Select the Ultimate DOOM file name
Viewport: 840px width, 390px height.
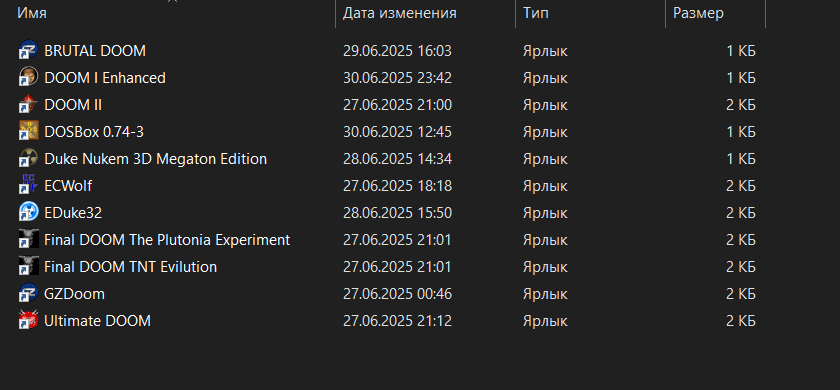pyautogui.click(x=98, y=321)
